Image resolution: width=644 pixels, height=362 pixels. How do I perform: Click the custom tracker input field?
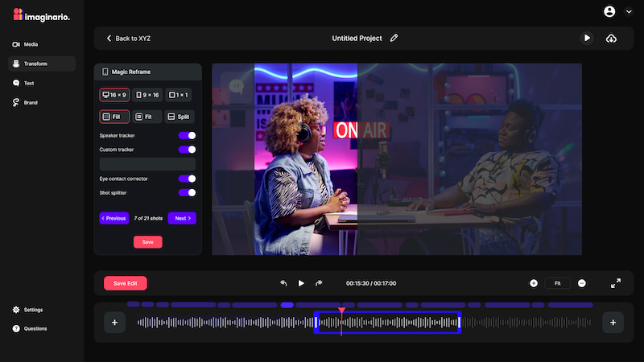click(147, 164)
